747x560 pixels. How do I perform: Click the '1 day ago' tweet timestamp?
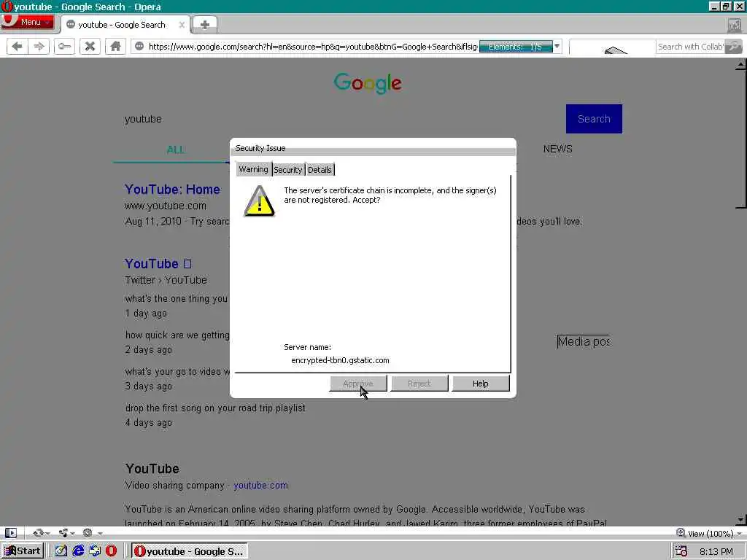146,314
